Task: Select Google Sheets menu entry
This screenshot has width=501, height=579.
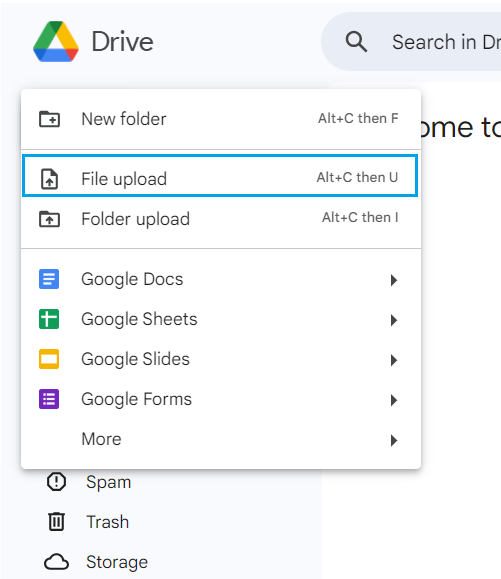Action: coord(221,319)
